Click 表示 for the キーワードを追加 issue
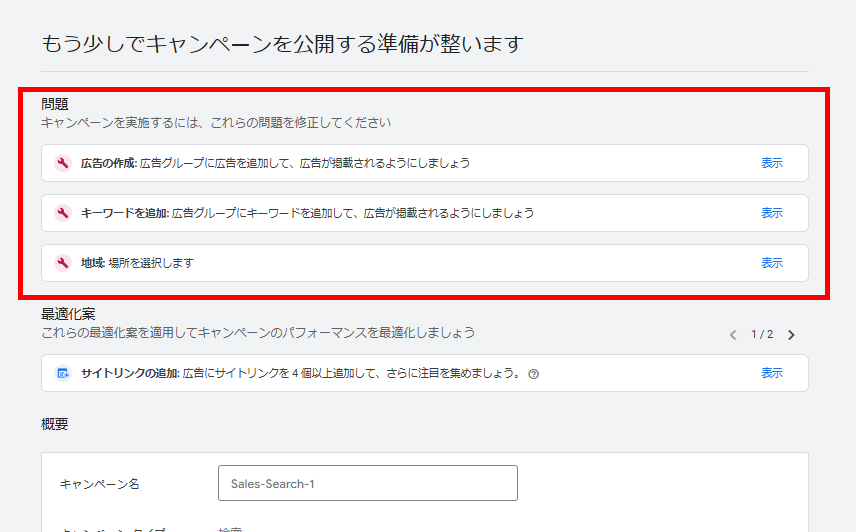 pyautogui.click(x=771, y=213)
